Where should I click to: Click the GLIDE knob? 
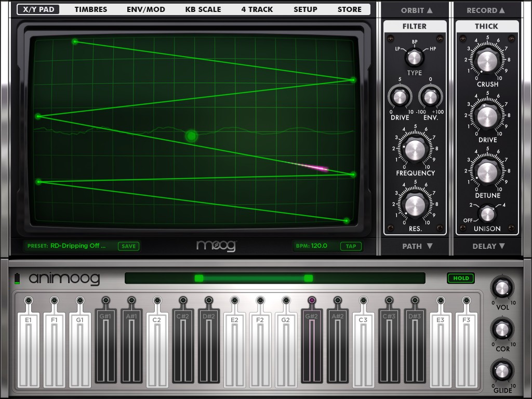[x=502, y=371]
